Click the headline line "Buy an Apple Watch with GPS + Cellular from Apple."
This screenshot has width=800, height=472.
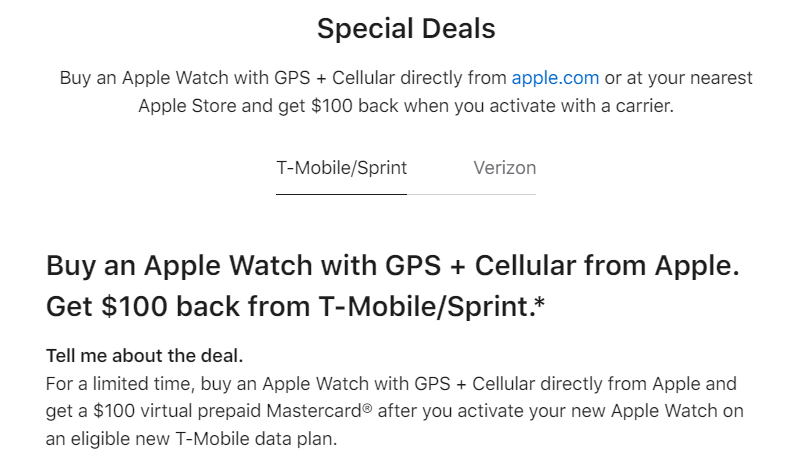point(392,267)
